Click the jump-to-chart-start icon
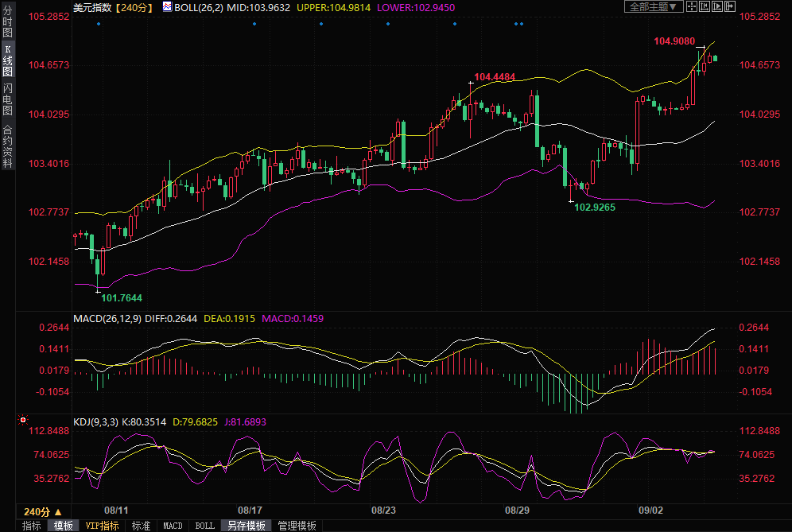Screen dimensions: 792x532 704,6
